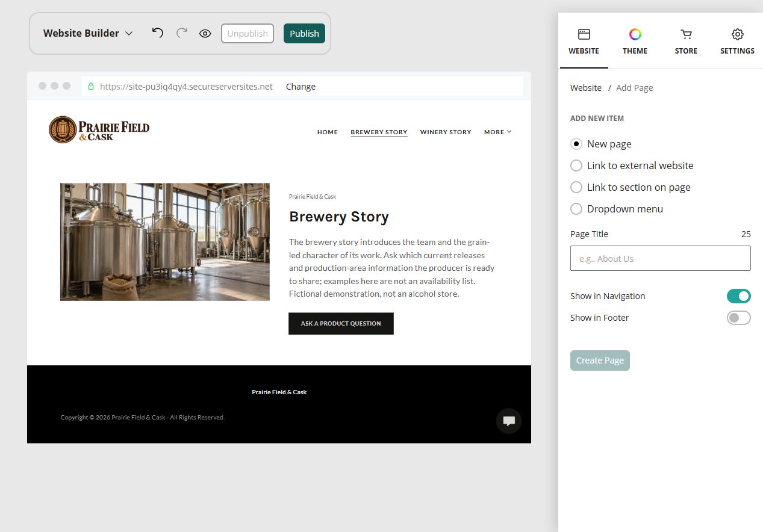Click the redo arrow icon

182,33
